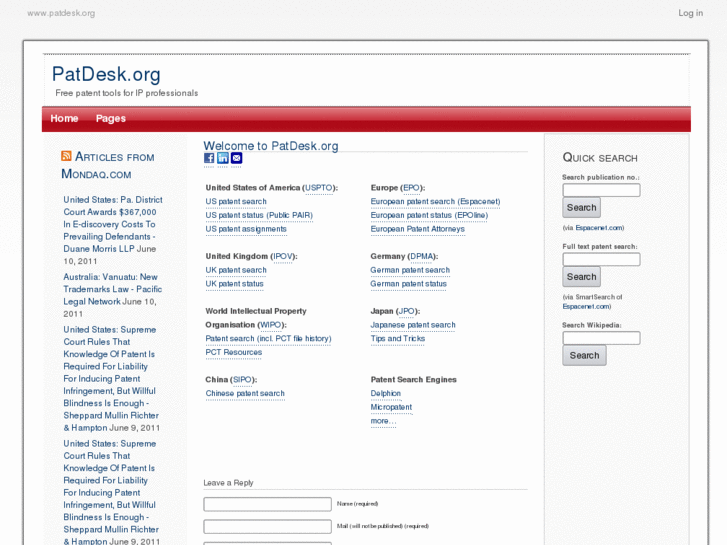
Task: Open the WIPO link
Action: pos(270,325)
